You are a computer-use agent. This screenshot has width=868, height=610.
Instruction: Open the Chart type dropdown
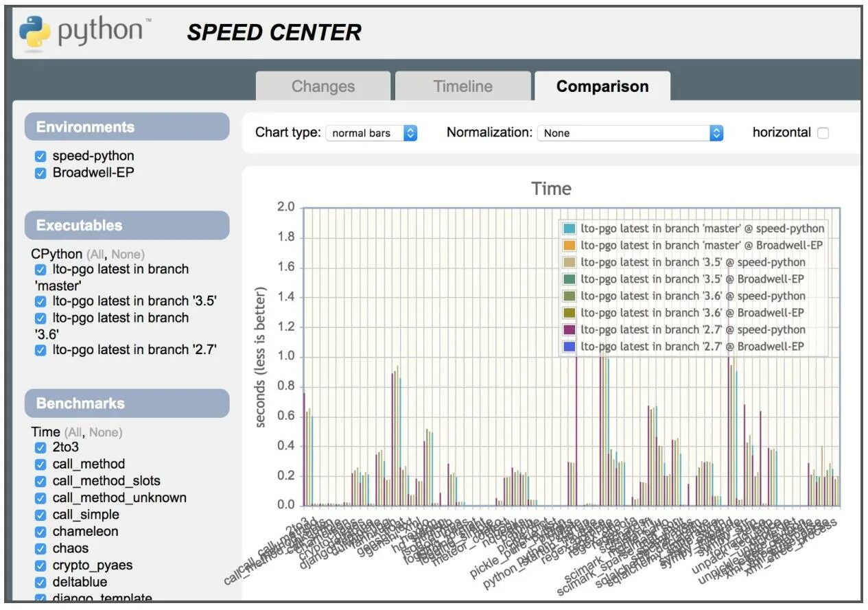371,133
